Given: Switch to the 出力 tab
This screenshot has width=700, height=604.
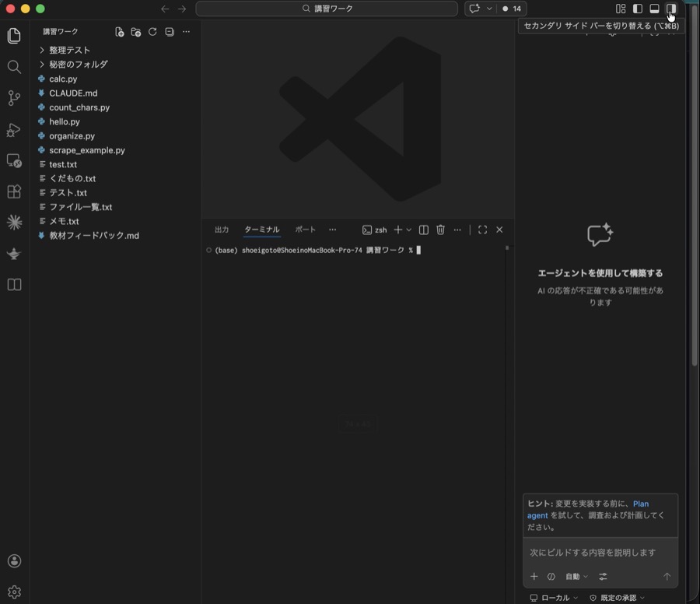Looking at the screenshot, I should 222,230.
